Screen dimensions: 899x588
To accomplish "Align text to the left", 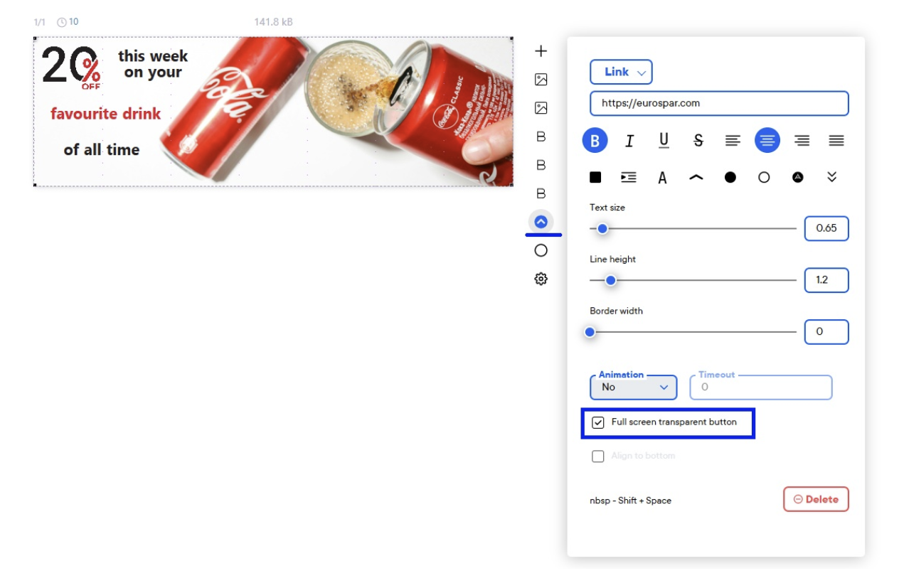I will click(732, 140).
